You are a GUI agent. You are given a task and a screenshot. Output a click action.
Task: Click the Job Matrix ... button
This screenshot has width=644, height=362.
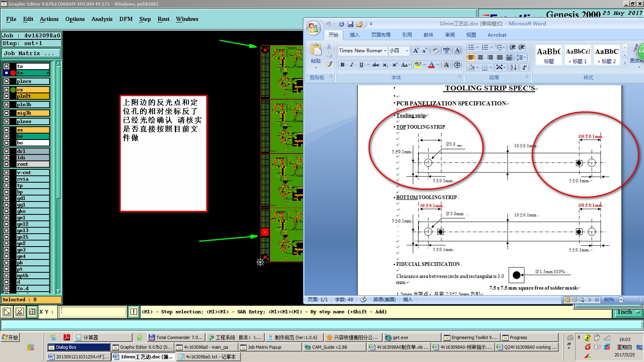tap(31, 53)
